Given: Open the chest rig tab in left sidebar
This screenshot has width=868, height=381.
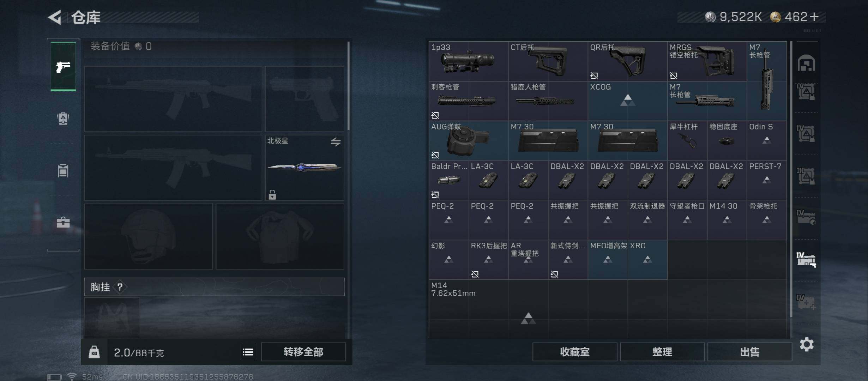Looking at the screenshot, I should point(63,171).
